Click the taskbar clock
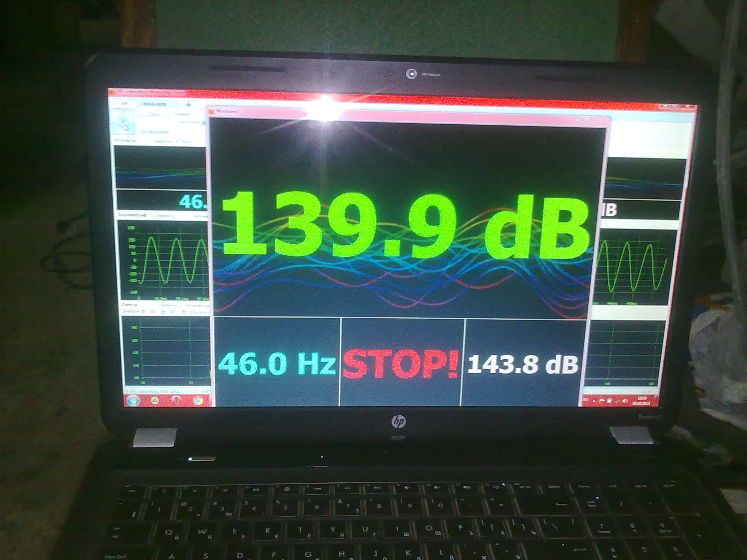The image size is (747, 560). pyautogui.click(x=642, y=401)
